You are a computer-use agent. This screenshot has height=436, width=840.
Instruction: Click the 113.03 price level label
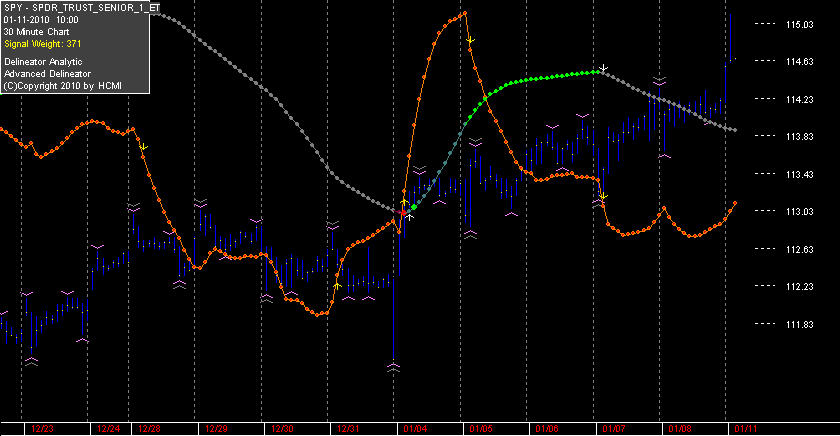pyautogui.click(x=799, y=212)
